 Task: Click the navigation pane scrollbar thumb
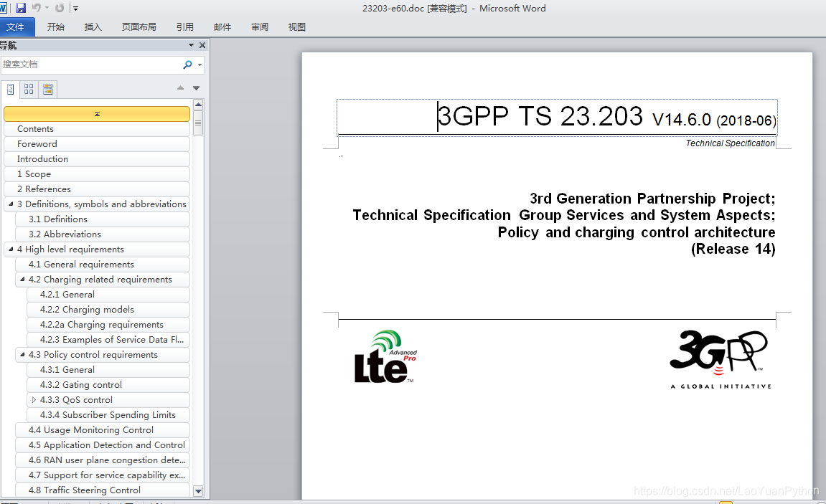(x=198, y=123)
